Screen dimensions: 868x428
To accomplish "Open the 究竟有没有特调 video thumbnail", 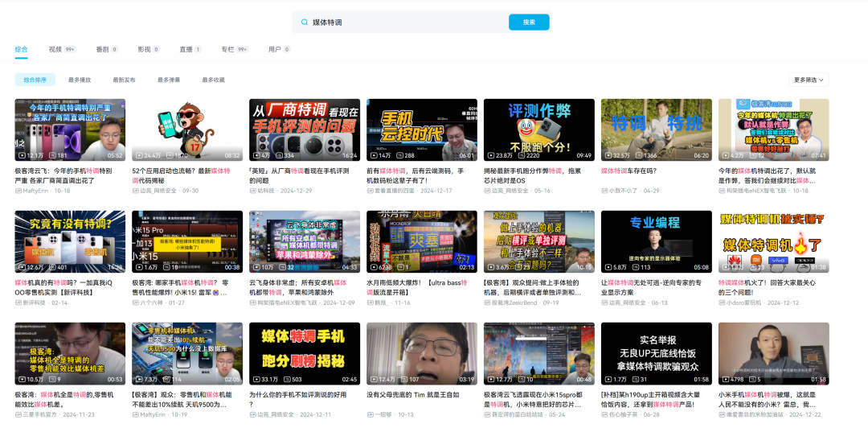I will [70, 241].
